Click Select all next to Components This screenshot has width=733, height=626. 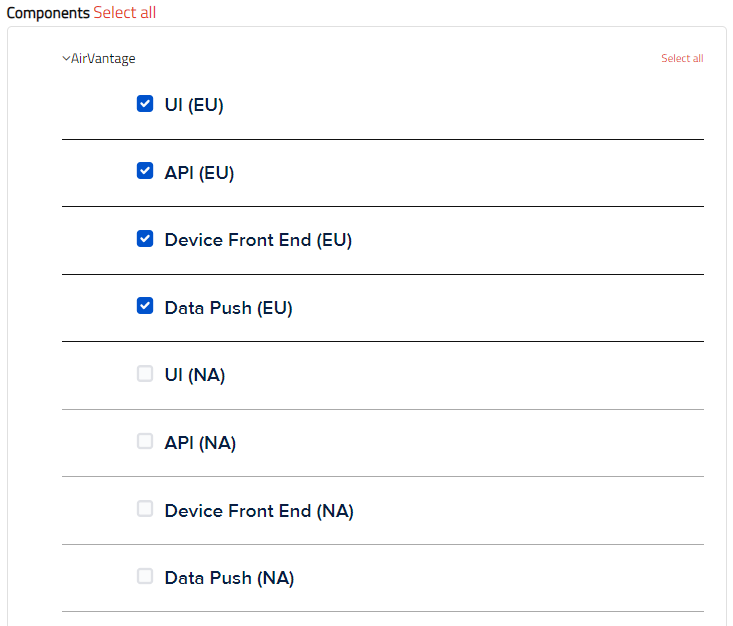(125, 13)
